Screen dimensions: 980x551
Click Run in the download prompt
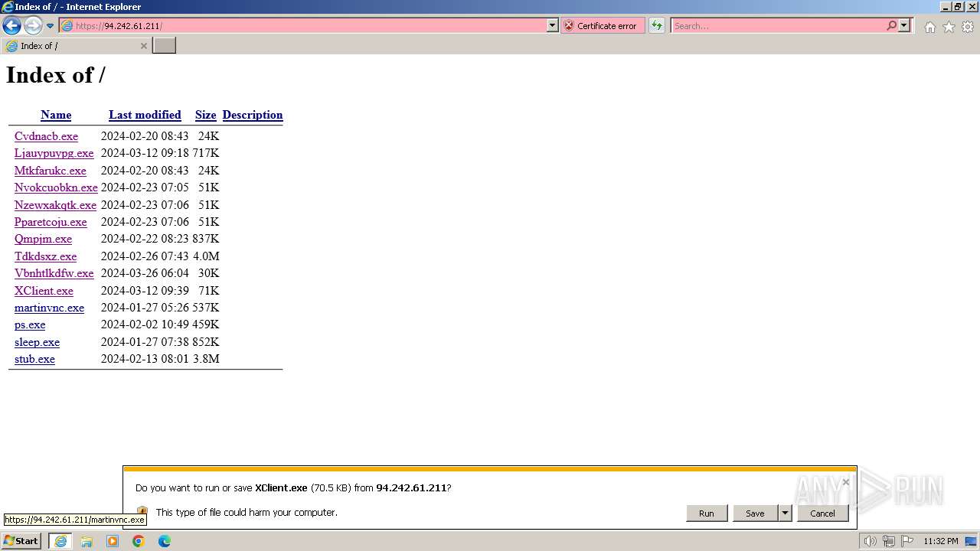tap(706, 514)
